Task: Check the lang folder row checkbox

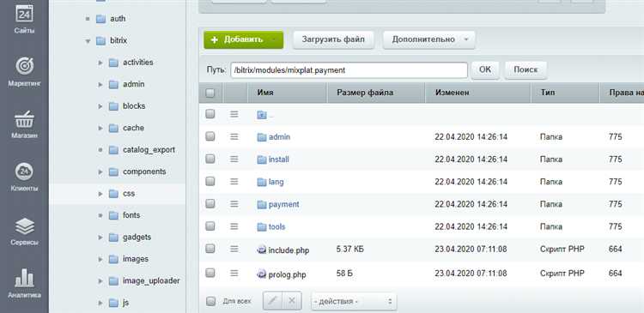Action: pyautogui.click(x=210, y=181)
